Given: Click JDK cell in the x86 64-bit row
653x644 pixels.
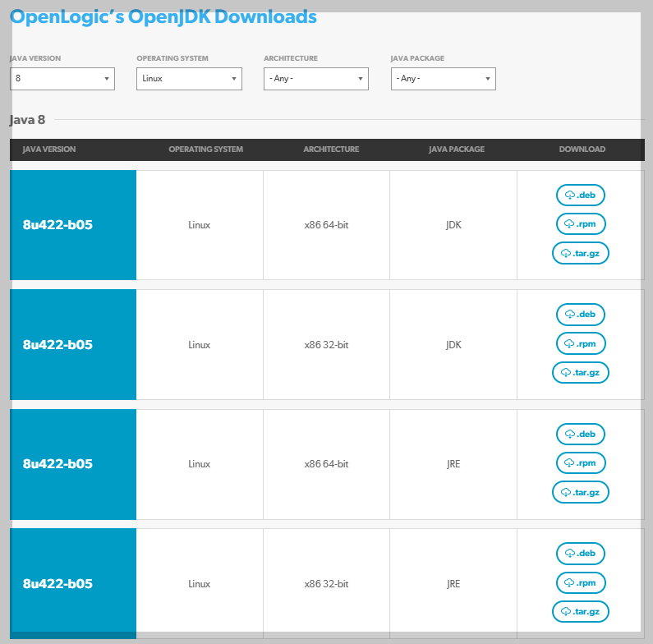Looking at the screenshot, I should (453, 225).
